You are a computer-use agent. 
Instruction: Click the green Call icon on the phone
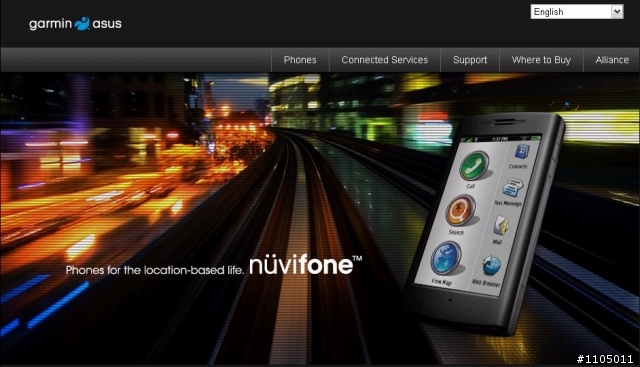(474, 165)
